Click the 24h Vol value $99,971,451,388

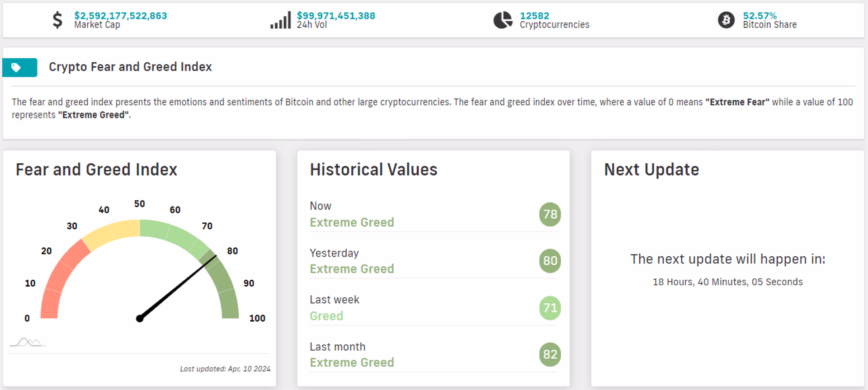[x=336, y=16]
